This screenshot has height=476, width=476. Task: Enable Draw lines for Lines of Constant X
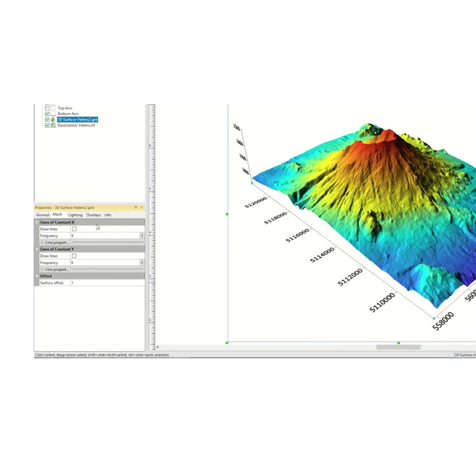tap(74, 229)
